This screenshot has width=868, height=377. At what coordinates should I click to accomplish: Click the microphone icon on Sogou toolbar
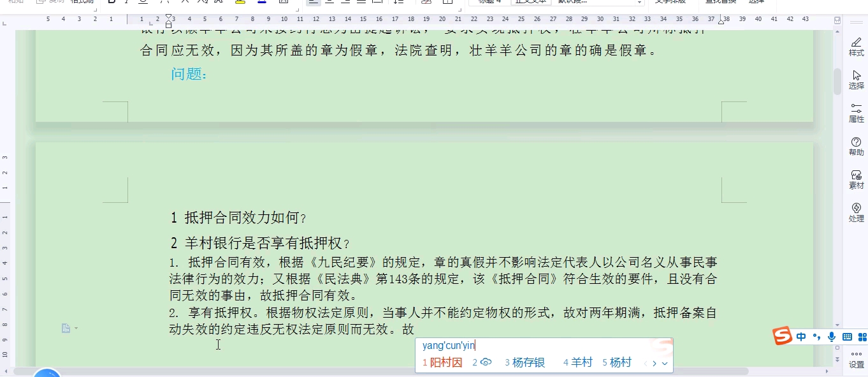click(831, 336)
